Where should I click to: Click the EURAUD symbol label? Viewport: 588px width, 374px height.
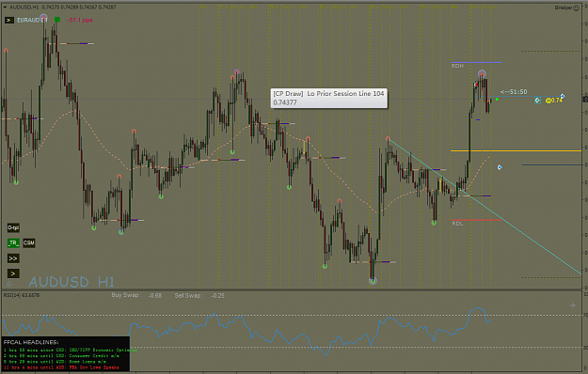[32, 21]
